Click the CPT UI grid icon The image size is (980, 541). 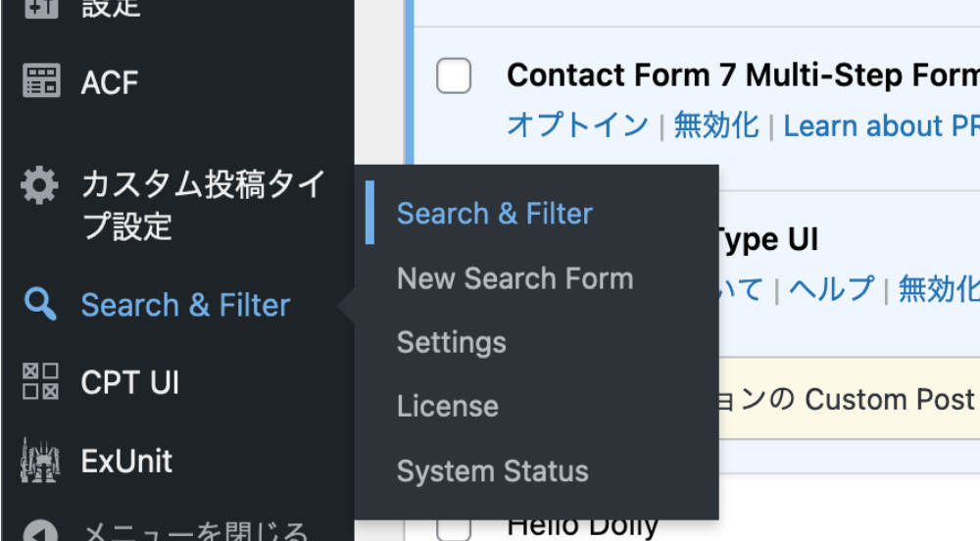tap(40, 381)
